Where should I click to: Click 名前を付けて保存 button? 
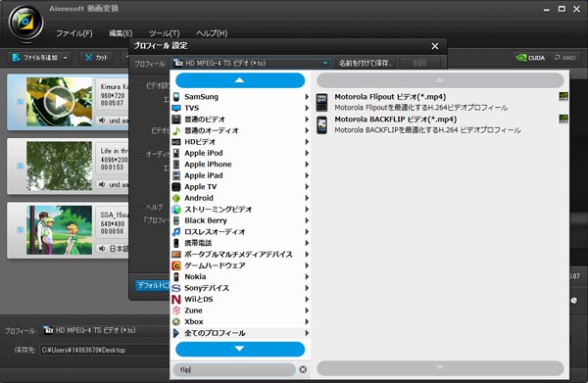(366, 63)
